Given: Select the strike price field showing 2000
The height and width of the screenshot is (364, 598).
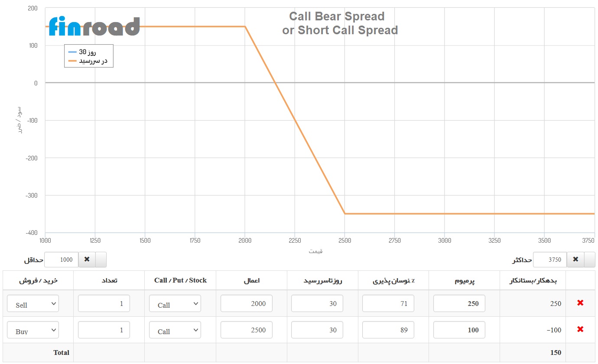Looking at the screenshot, I should pyautogui.click(x=246, y=303).
